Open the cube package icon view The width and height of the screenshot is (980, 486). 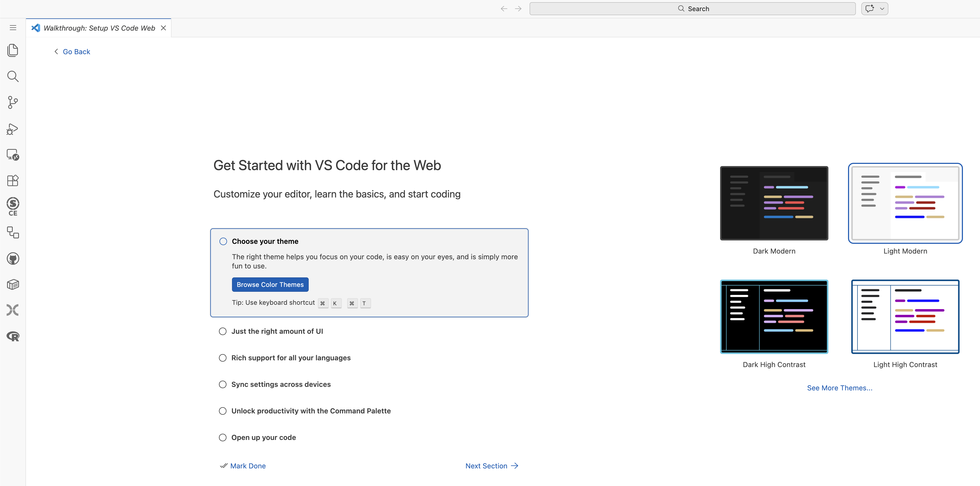click(x=13, y=284)
